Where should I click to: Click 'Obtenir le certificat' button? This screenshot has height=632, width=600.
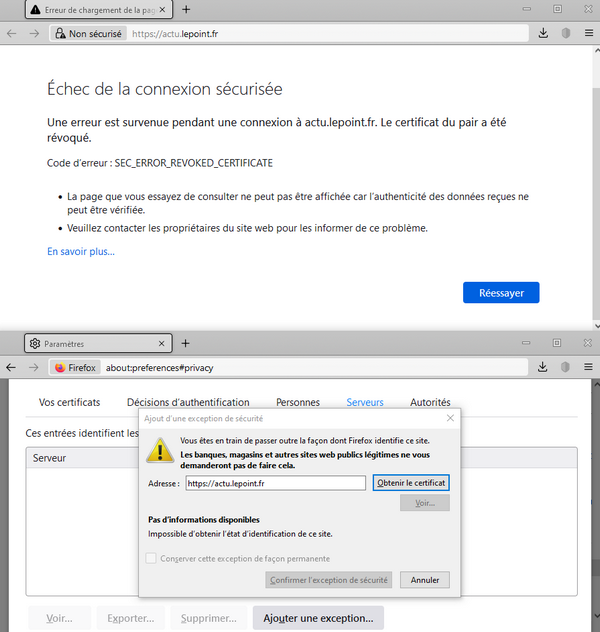(411, 482)
